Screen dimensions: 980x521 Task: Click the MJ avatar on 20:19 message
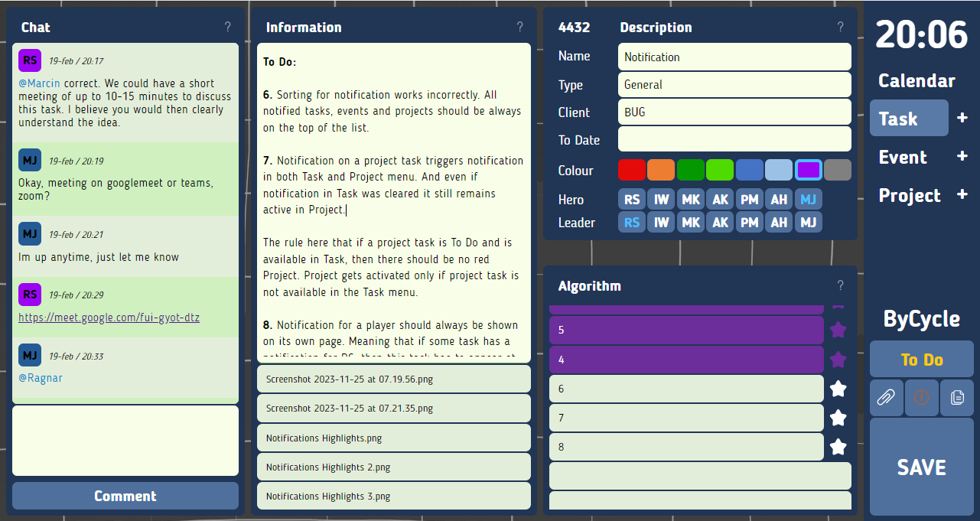(x=30, y=160)
